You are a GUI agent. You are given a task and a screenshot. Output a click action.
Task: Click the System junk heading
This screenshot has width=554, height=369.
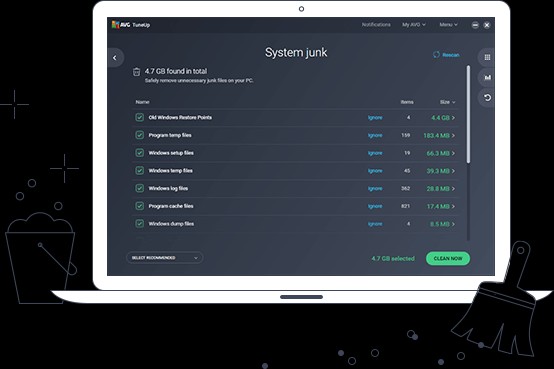tap(296, 53)
